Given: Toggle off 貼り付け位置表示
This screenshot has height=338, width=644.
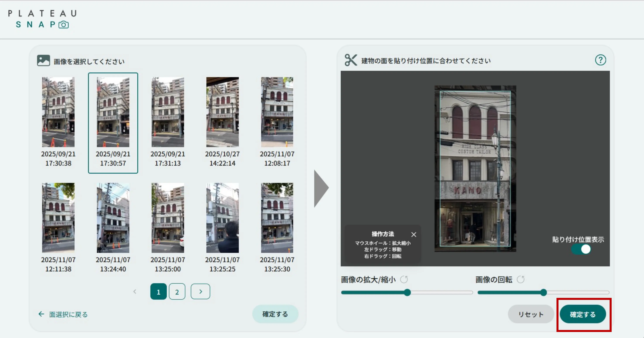Looking at the screenshot, I should [x=581, y=249].
